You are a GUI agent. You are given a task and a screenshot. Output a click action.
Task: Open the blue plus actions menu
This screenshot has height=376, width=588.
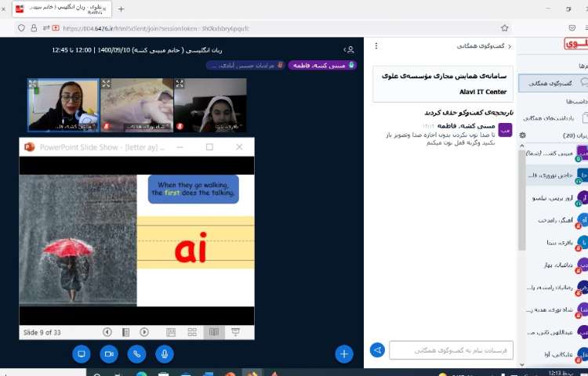[344, 354]
